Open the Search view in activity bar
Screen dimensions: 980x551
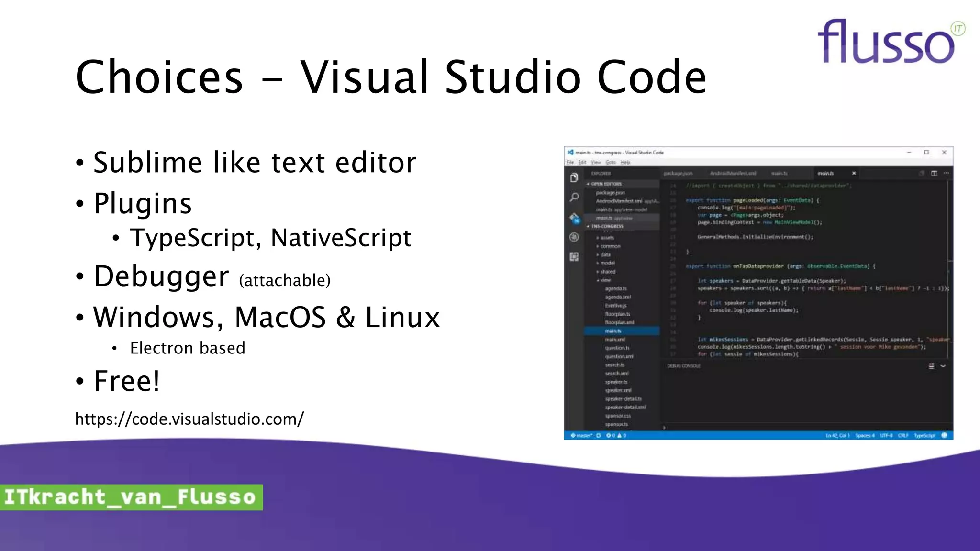574,197
